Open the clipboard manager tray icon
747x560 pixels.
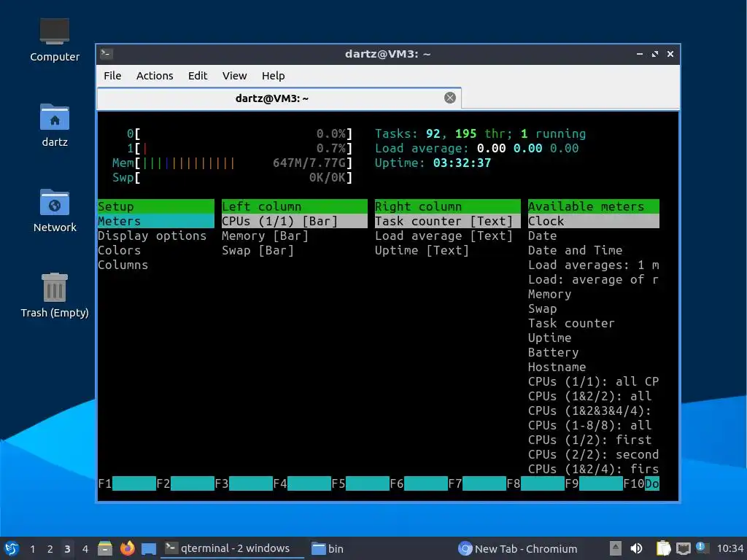coord(663,548)
